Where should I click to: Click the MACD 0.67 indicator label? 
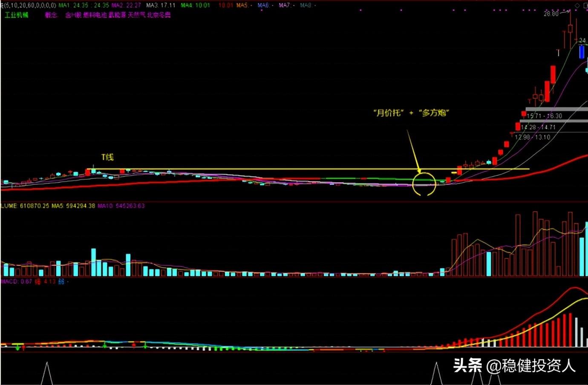coord(16,282)
